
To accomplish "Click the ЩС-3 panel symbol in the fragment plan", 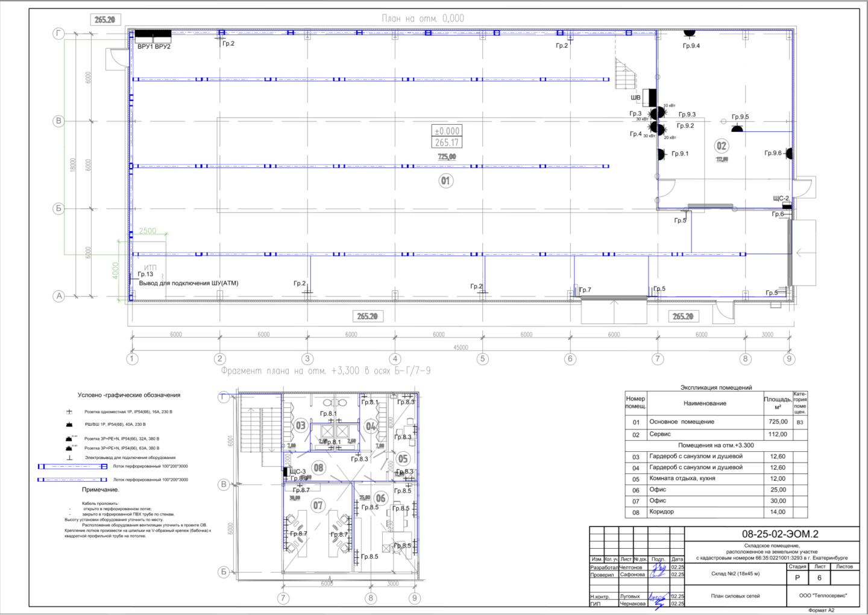I will [285, 472].
